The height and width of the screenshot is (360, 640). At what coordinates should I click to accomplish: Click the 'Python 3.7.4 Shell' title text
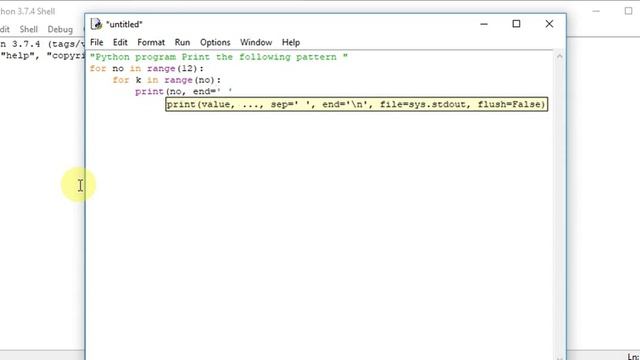27,11
